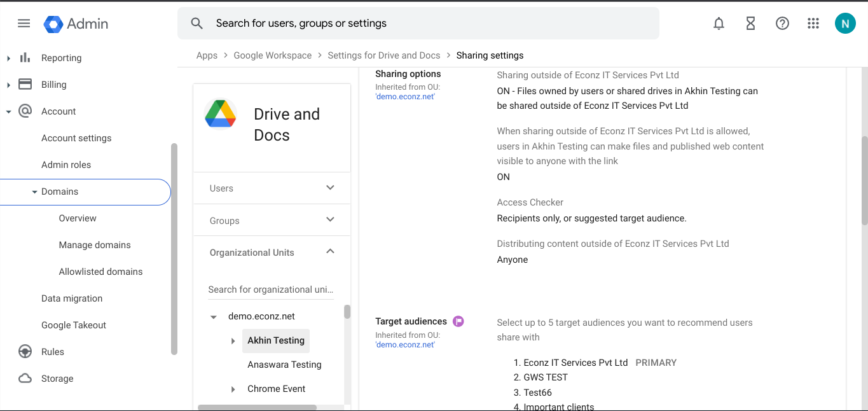868x411 pixels.
Task: Collapse the demo.econz.net tree node
Action: pos(214,317)
